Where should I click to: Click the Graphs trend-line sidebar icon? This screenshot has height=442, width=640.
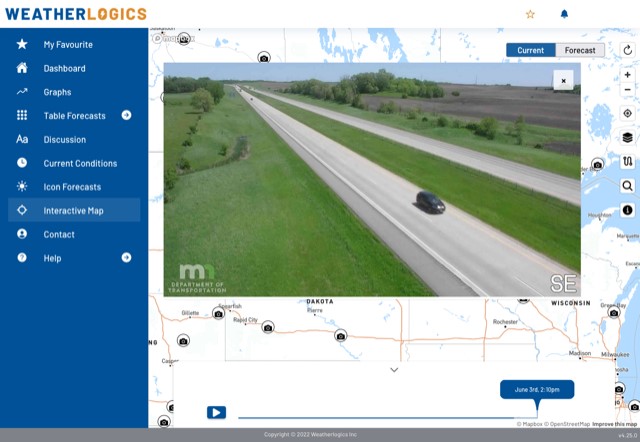[x=22, y=91]
